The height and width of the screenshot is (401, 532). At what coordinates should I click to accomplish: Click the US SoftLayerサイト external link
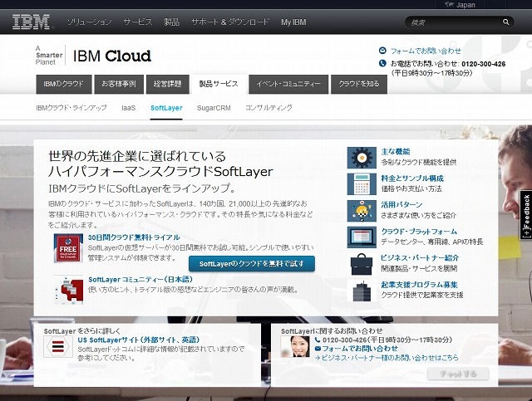[x=139, y=340]
